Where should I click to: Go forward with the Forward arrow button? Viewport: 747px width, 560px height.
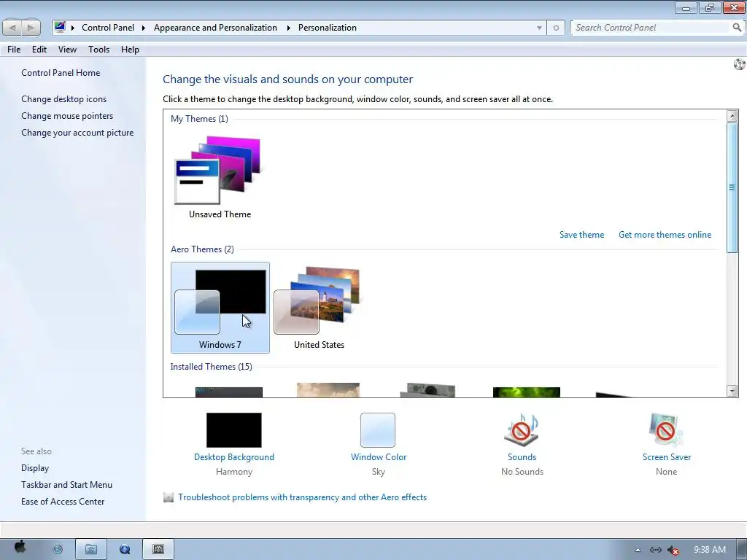31,28
